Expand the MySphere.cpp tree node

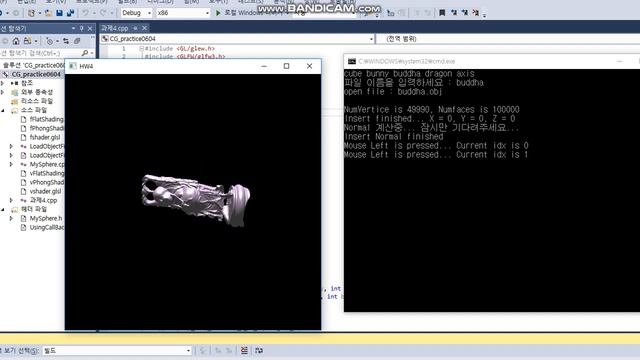pyautogui.click(x=11, y=164)
